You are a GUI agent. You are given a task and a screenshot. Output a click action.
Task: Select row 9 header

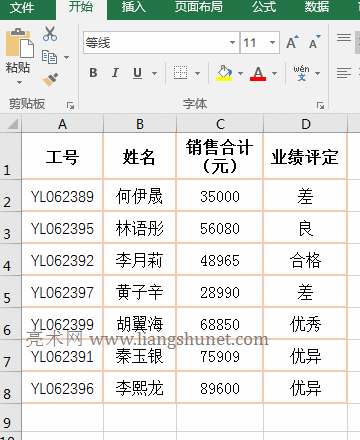[11, 418]
